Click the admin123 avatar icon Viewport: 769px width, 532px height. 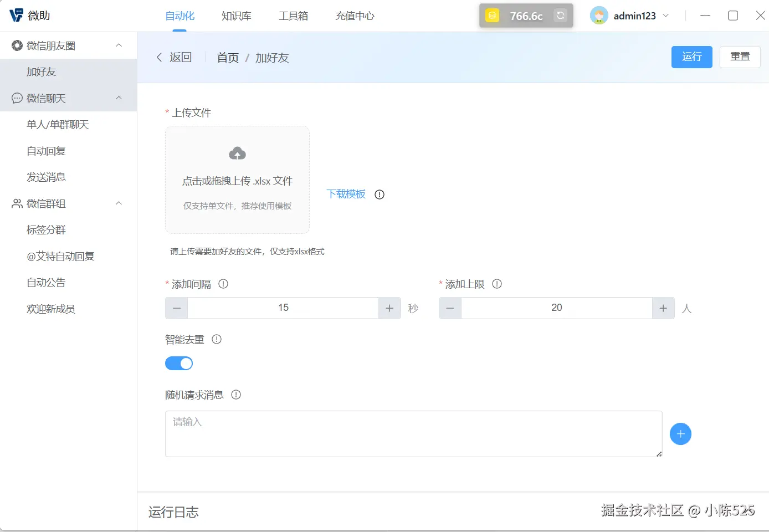click(599, 16)
